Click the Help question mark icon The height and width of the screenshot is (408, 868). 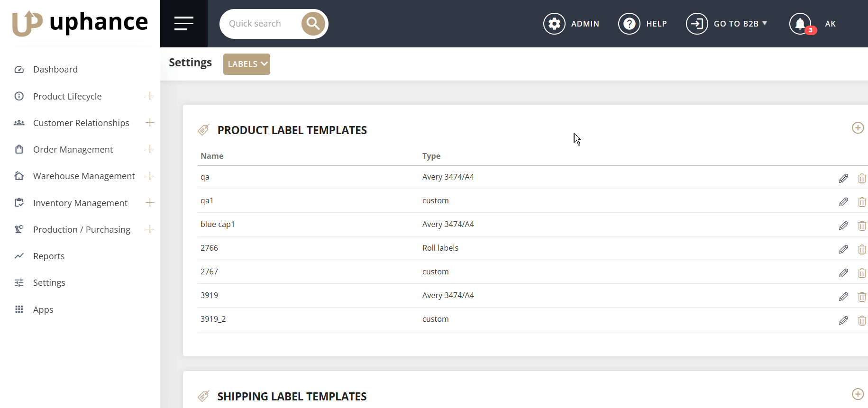point(629,24)
